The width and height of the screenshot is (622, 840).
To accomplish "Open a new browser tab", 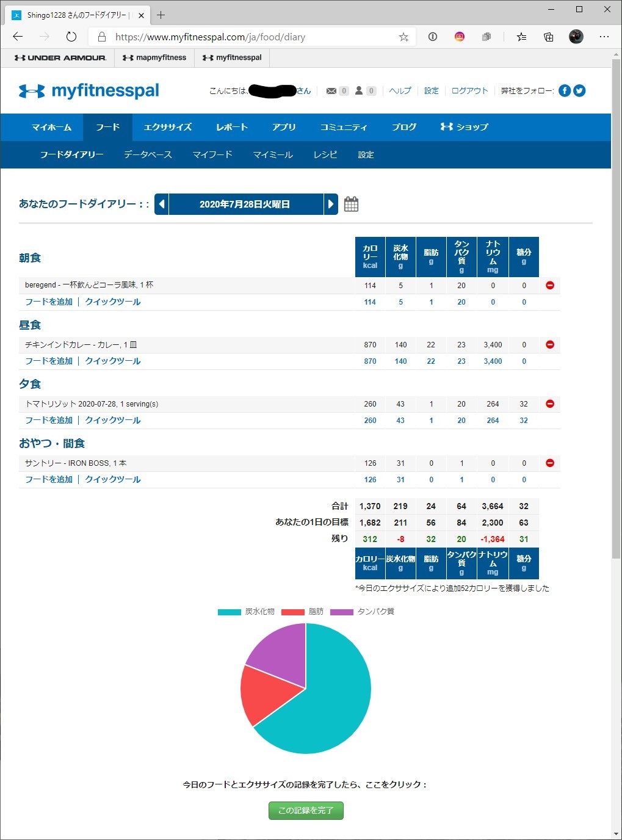I will [161, 15].
